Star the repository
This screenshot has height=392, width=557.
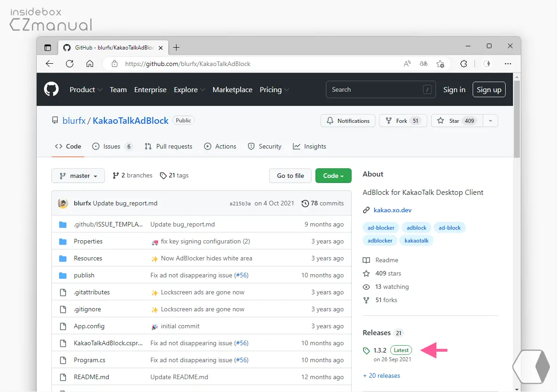point(457,121)
